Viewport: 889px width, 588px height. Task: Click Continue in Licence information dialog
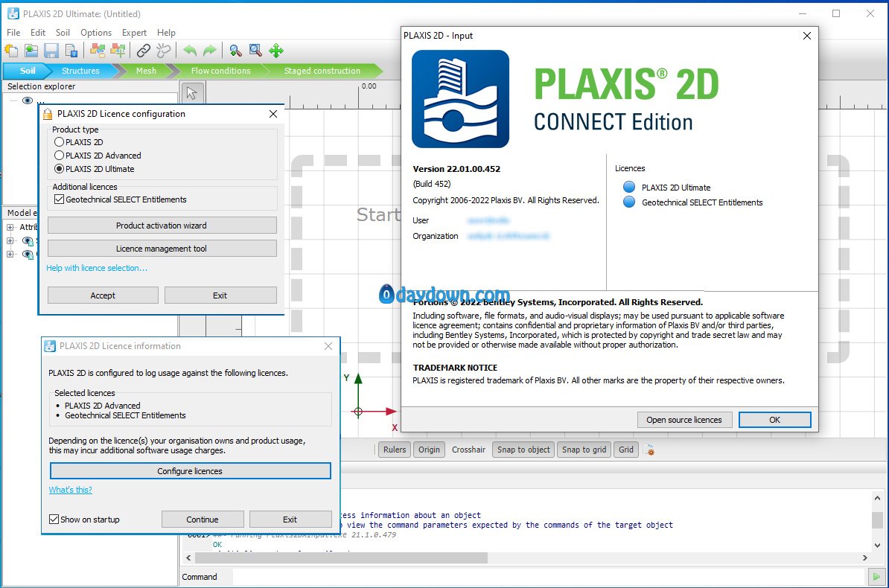pyautogui.click(x=203, y=520)
